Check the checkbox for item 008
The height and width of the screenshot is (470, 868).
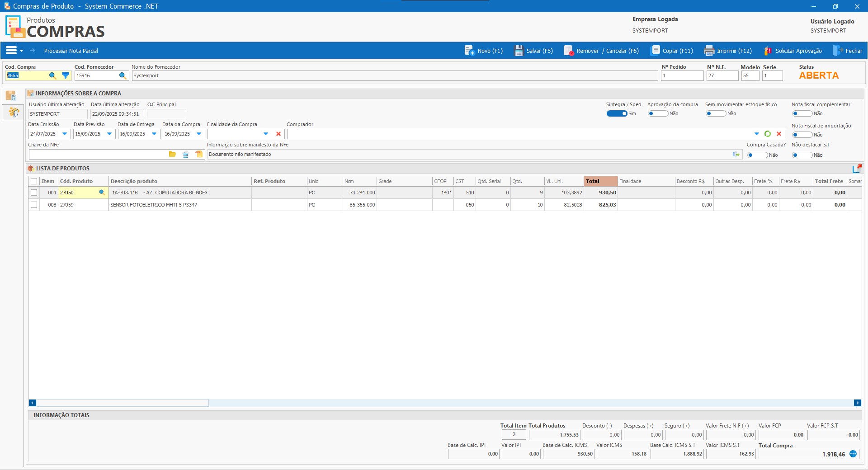pos(34,205)
